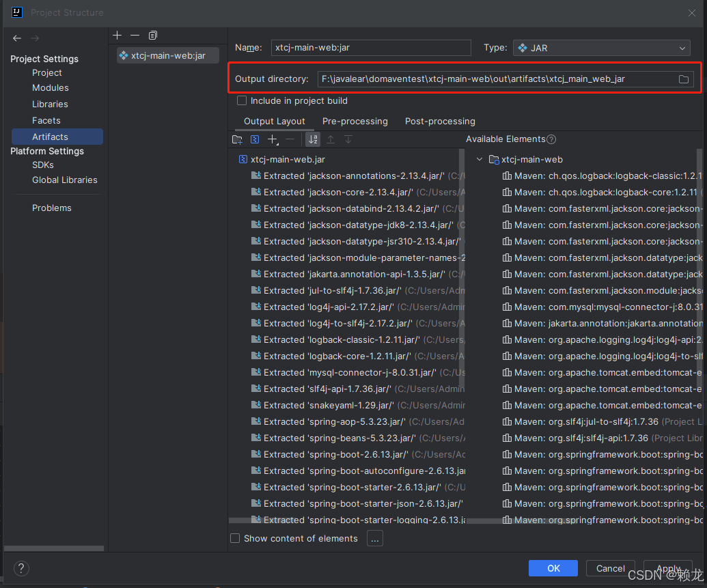707x588 pixels.
Task: Select Maven org.slf4j:jul-to-slf4j:1.7.36 library
Action: pos(602,421)
